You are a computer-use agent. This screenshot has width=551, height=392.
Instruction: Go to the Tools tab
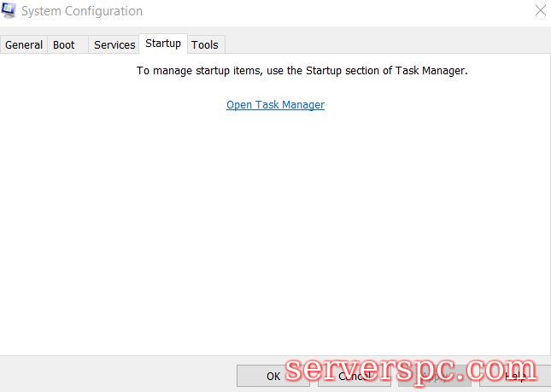[205, 44]
